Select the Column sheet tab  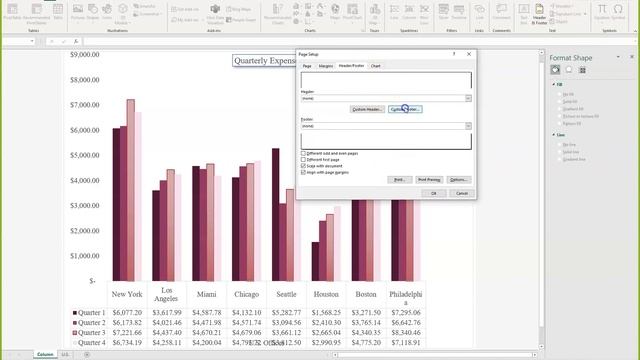point(45,354)
